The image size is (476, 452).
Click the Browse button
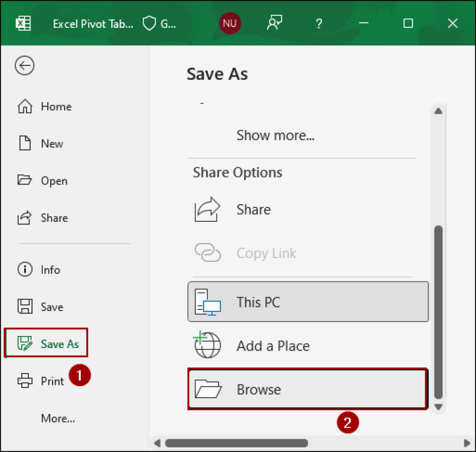tap(308, 389)
